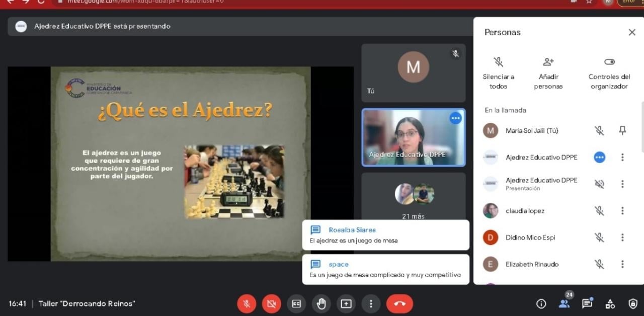
Task: Open host controls lock icon
Action: [x=633, y=304]
